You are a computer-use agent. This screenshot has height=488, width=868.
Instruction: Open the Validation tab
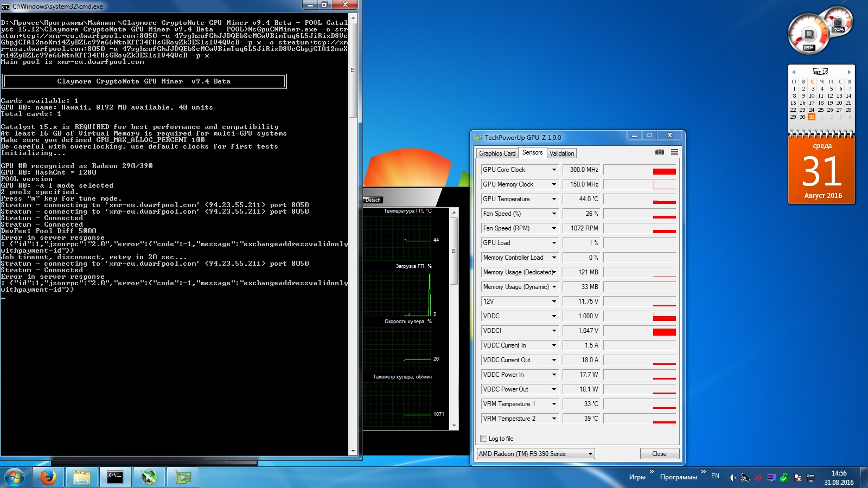point(561,153)
